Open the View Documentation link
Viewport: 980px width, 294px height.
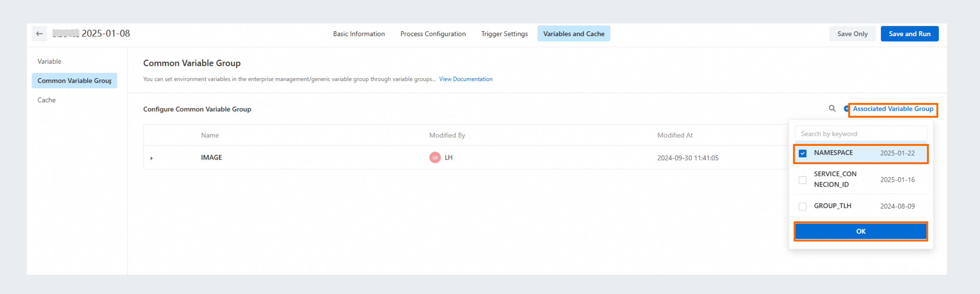466,79
